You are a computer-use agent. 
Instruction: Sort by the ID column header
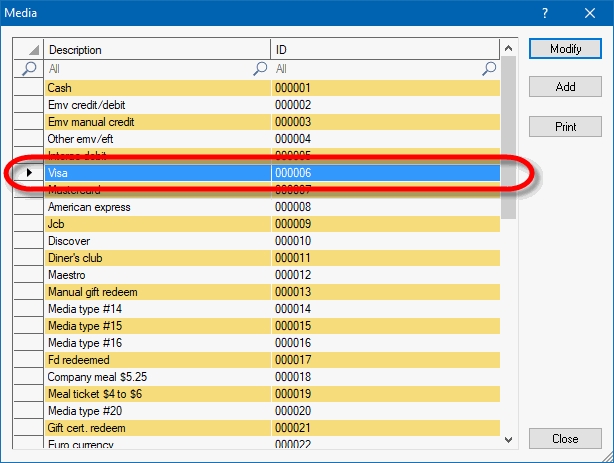tap(385, 50)
